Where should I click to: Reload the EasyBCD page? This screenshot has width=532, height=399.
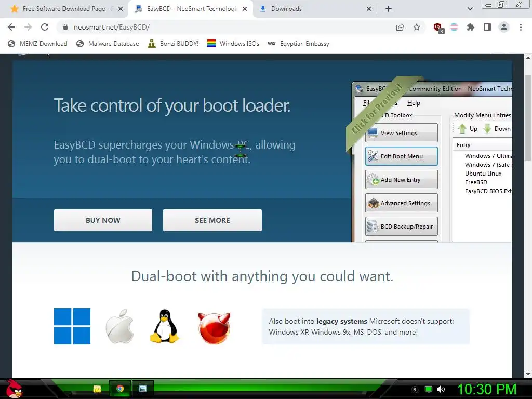tap(45, 27)
